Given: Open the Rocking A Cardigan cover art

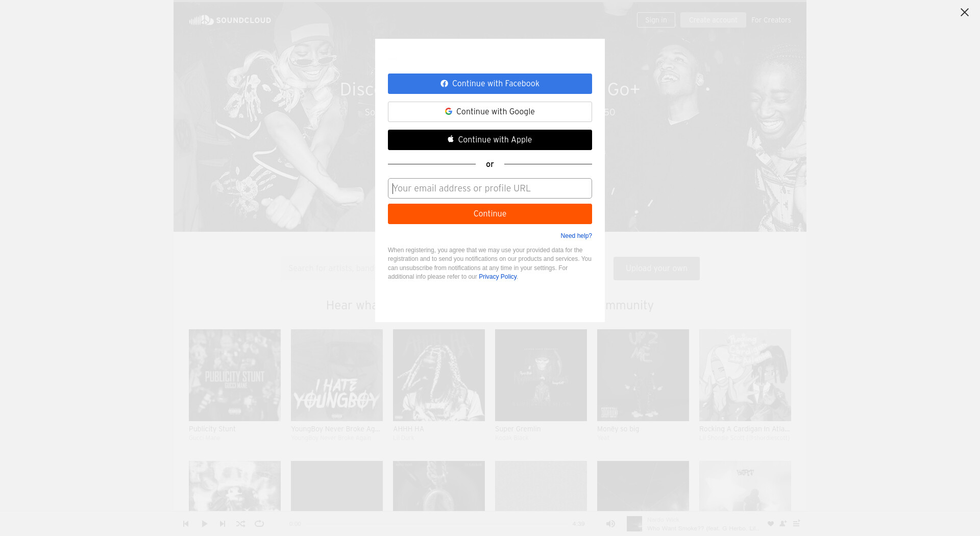Looking at the screenshot, I should [745, 375].
